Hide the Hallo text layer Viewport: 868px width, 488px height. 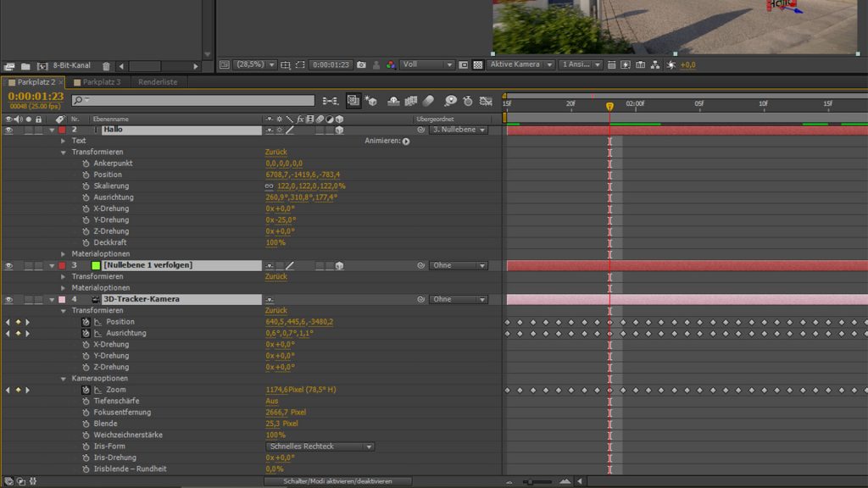(x=8, y=130)
